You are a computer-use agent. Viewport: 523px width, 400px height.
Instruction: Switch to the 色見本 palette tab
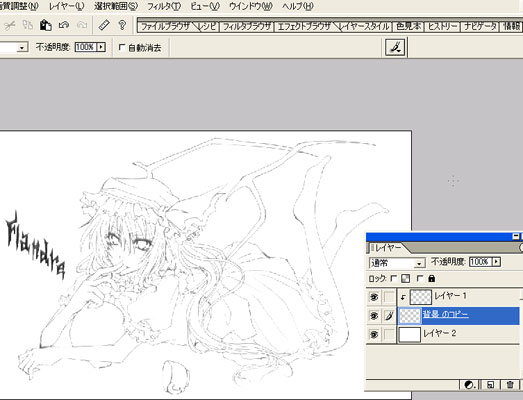pos(408,26)
